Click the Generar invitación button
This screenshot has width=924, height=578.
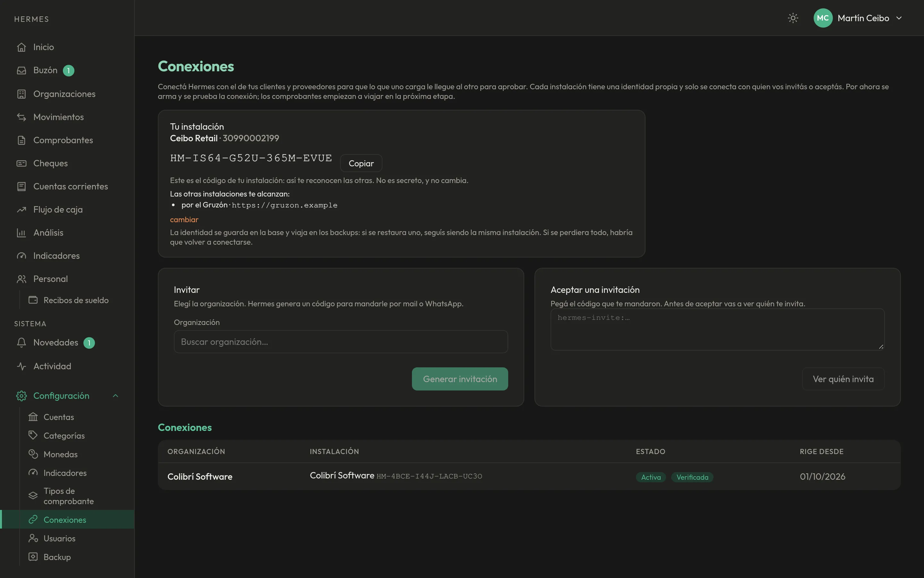tap(460, 379)
